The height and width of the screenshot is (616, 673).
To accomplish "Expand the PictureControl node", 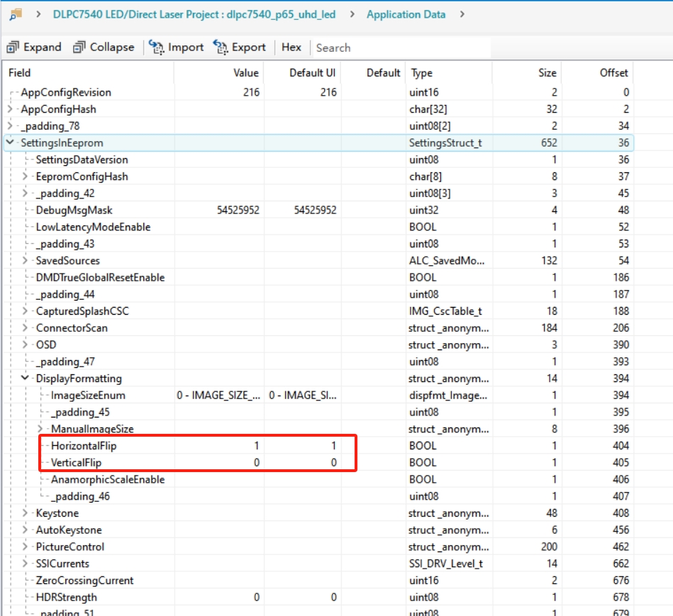I will (26, 547).
